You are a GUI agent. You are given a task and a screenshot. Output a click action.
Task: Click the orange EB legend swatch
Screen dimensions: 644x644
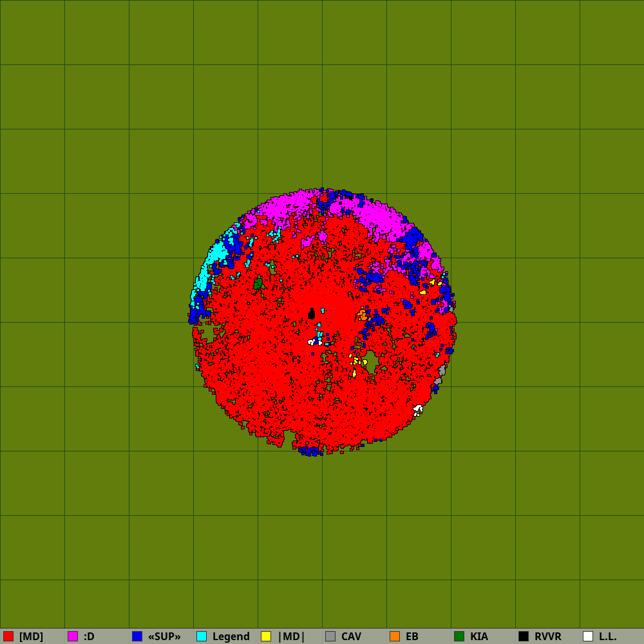point(395,636)
